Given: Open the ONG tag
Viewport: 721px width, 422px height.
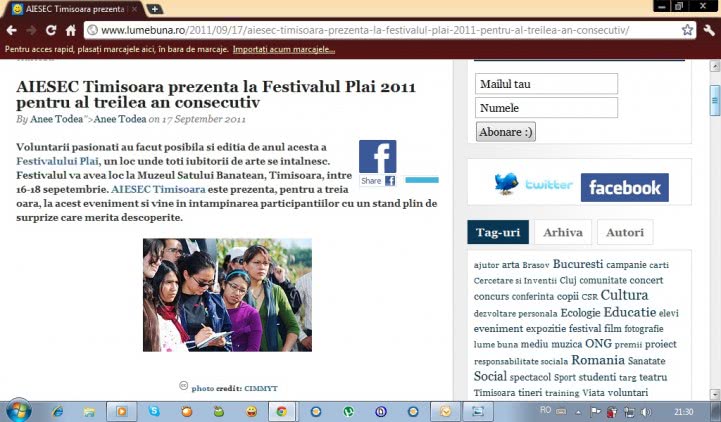Looking at the screenshot, I should tap(598, 343).
